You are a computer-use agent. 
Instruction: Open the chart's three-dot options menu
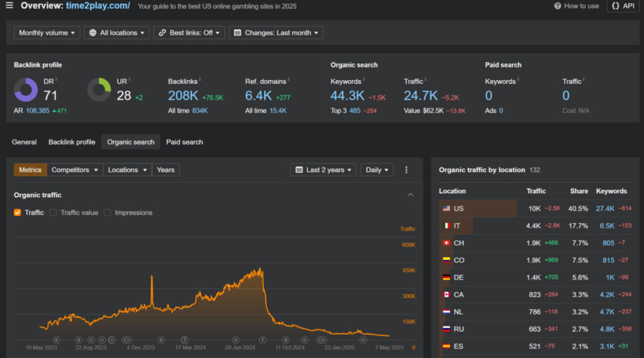point(406,170)
